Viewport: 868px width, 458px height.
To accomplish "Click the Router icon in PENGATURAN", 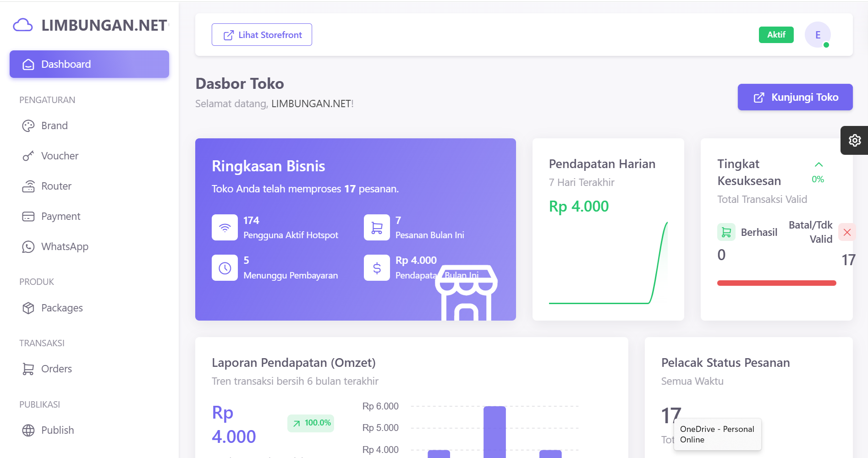I will tap(28, 186).
